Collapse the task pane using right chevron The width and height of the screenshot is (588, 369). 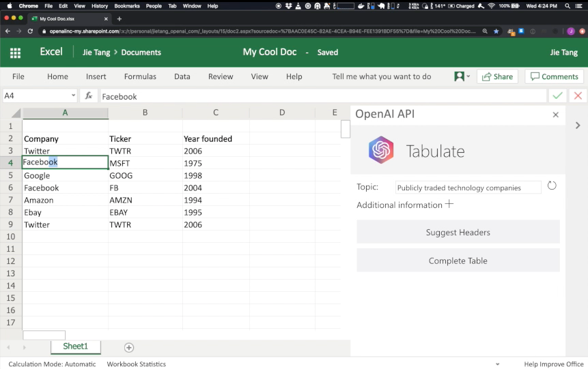(578, 126)
